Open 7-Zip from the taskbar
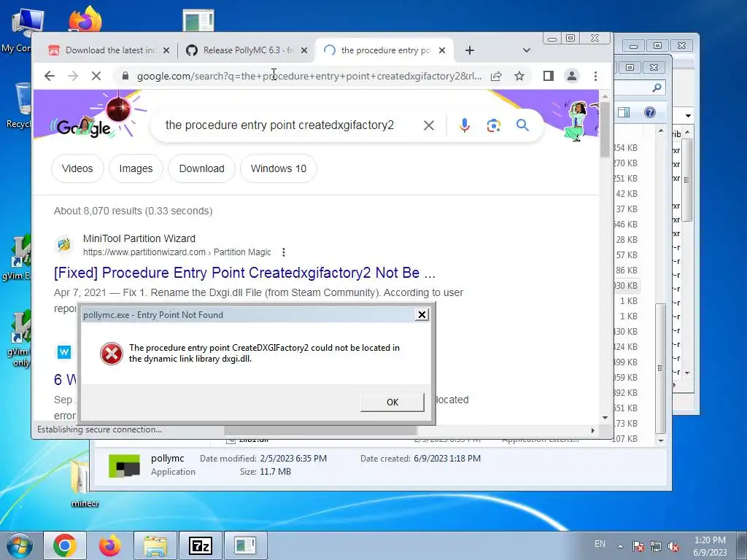This screenshot has height=560, width=747. tap(200, 545)
